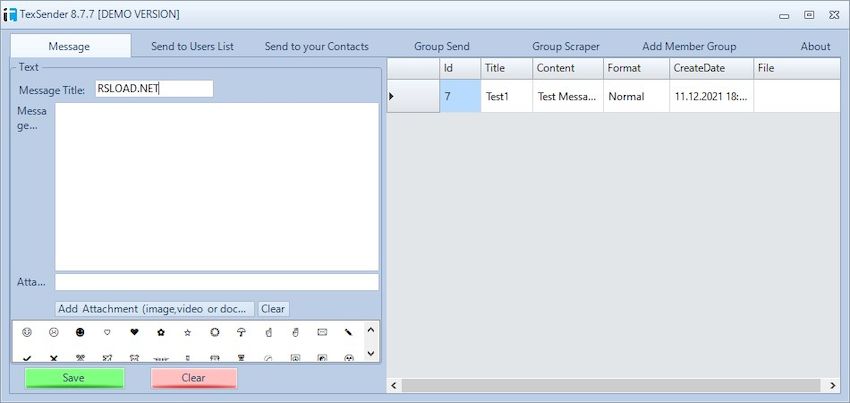This screenshot has height=403, width=850.
Task: Click the TexSender app icon in title bar
Action: (10, 15)
